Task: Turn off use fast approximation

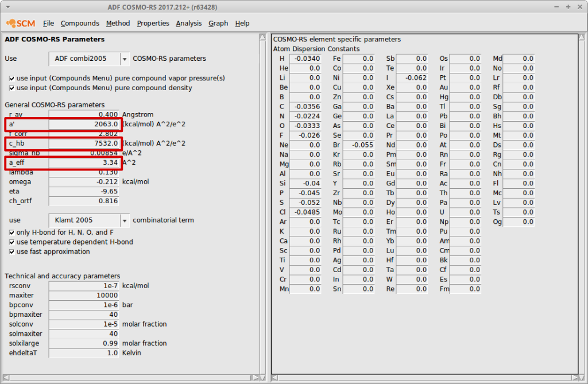Action: [x=13, y=251]
